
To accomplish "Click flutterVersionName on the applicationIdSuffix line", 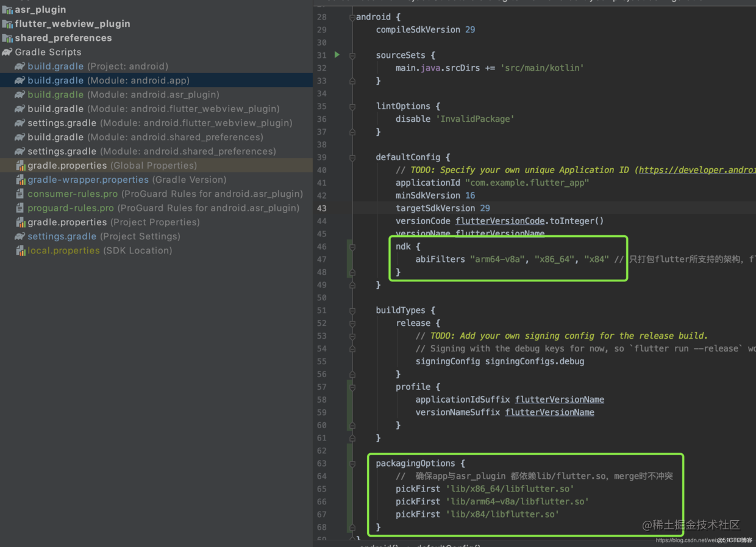I will click(560, 400).
